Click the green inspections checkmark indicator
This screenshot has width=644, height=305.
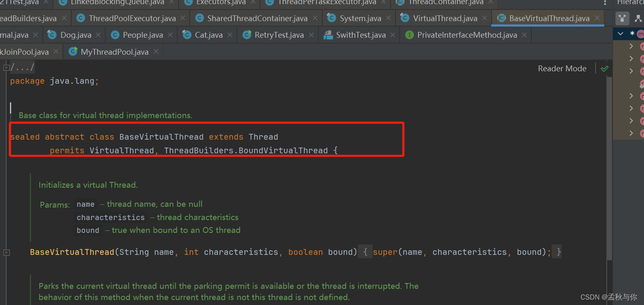pyautogui.click(x=604, y=68)
